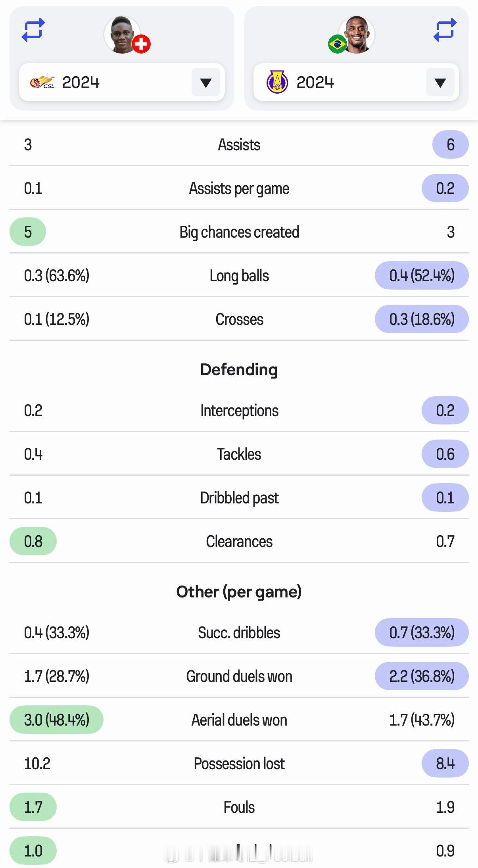
Task: Tap the Brazilian player's profile photo
Action: [x=356, y=35]
